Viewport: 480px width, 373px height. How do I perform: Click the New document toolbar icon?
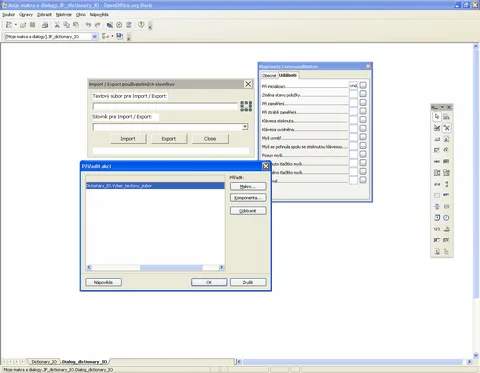[9, 25]
